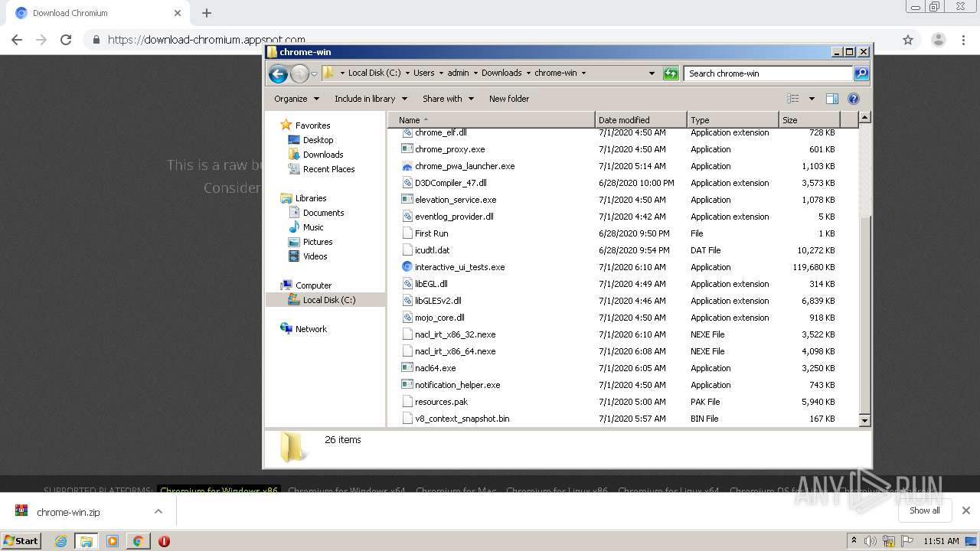Select Recent Places in navigation pane
Viewport: 980px width, 551px height.
click(x=328, y=169)
